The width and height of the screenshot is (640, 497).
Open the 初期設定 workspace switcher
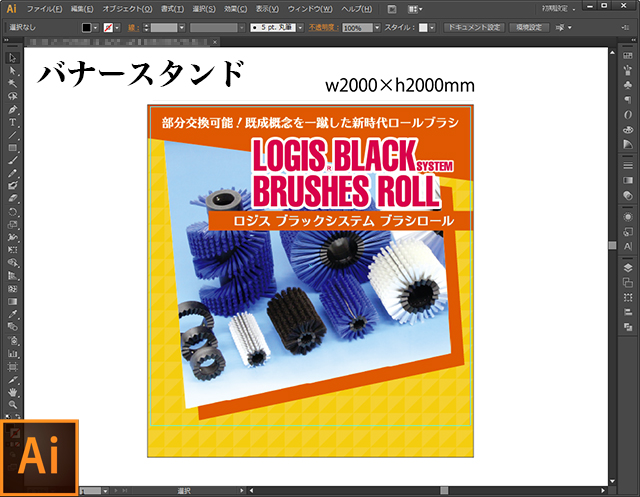coord(558,9)
